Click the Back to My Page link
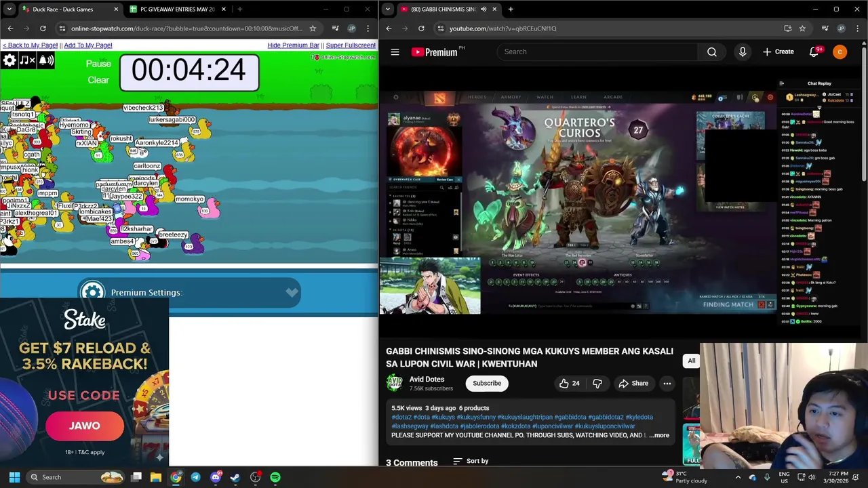This screenshot has height=488, width=868. [30, 45]
